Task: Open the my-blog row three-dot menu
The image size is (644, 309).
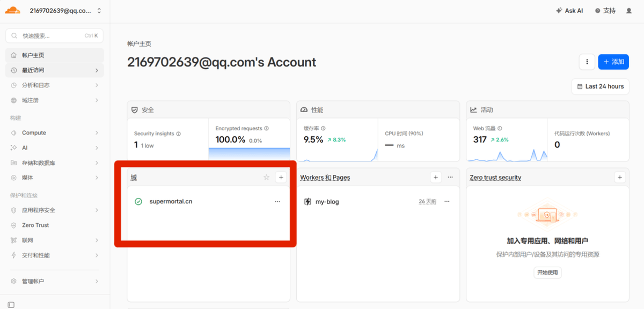Action: click(447, 202)
